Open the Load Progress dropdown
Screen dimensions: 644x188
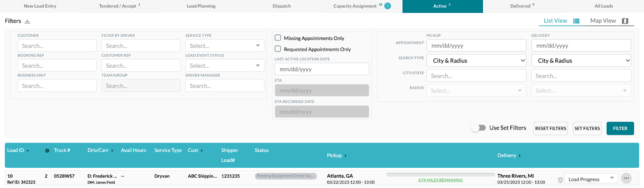pyautogui.click(x=591, y=179)
